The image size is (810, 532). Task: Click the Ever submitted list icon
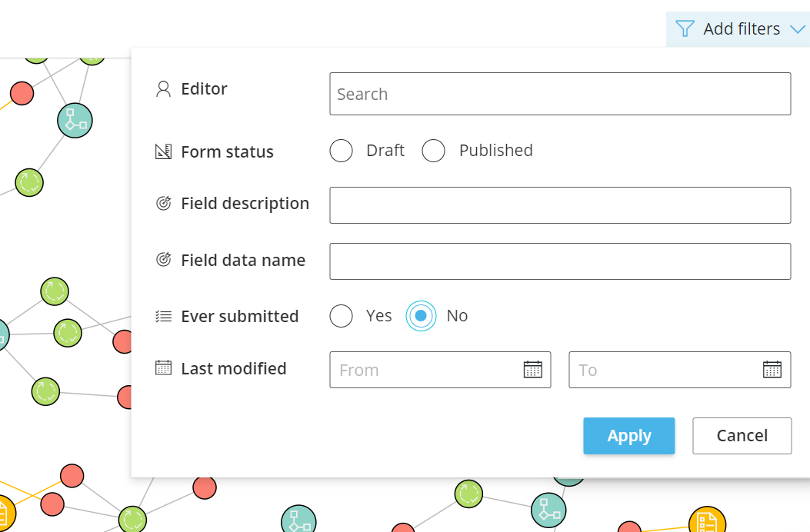pos(163,316)
